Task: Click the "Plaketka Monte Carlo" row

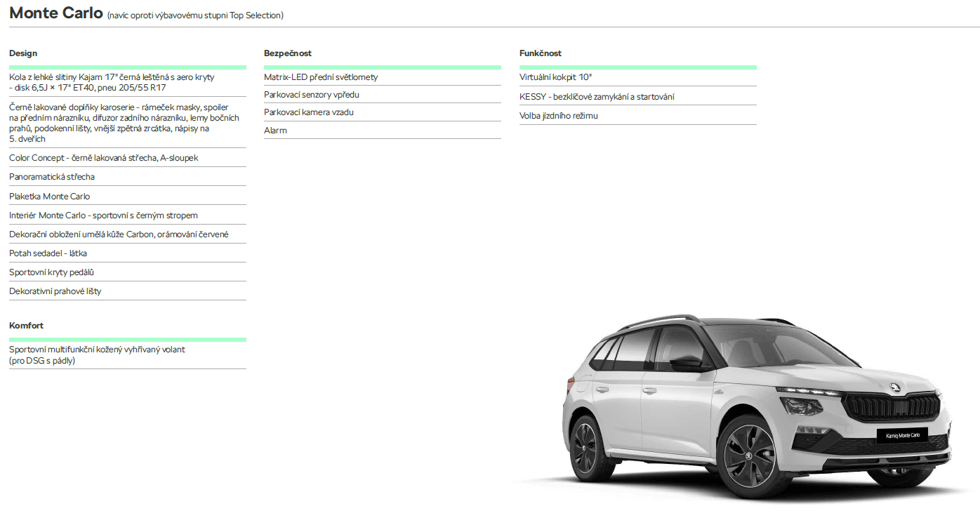Action: click(x=128, y=197)
